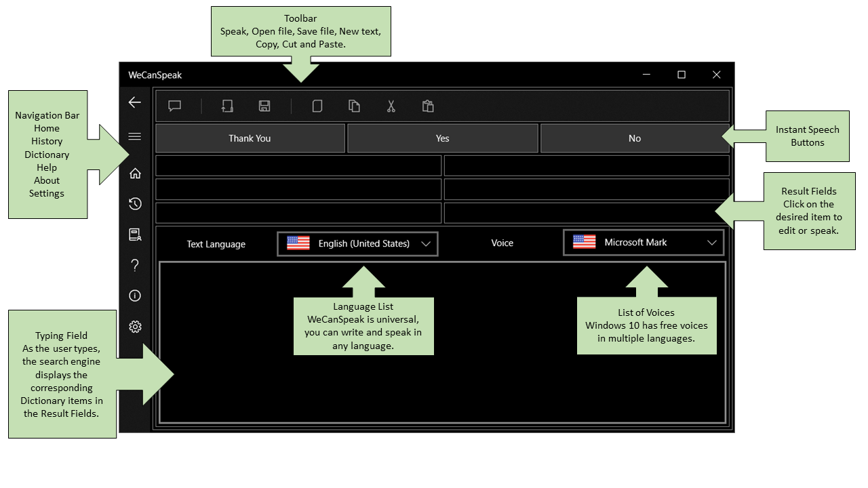This screenshot has height=488, width=868.
Task: Expand the Microsoft Mark voice dropdown
Action: click(x=644, y=243)
